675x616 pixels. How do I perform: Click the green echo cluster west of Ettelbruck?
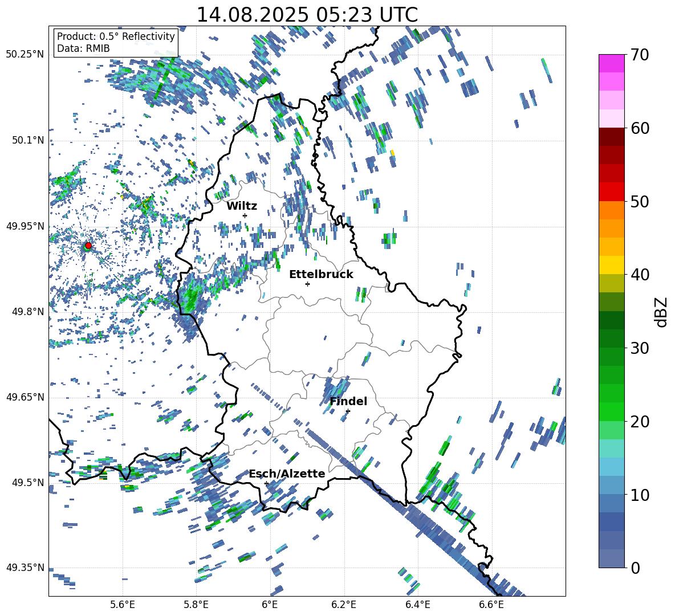pyautogui.click(x=191, y=297)
